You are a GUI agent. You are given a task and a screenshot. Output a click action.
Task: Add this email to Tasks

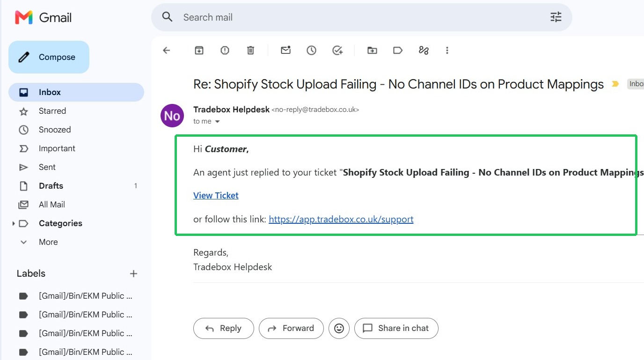(x=337, y=50)
